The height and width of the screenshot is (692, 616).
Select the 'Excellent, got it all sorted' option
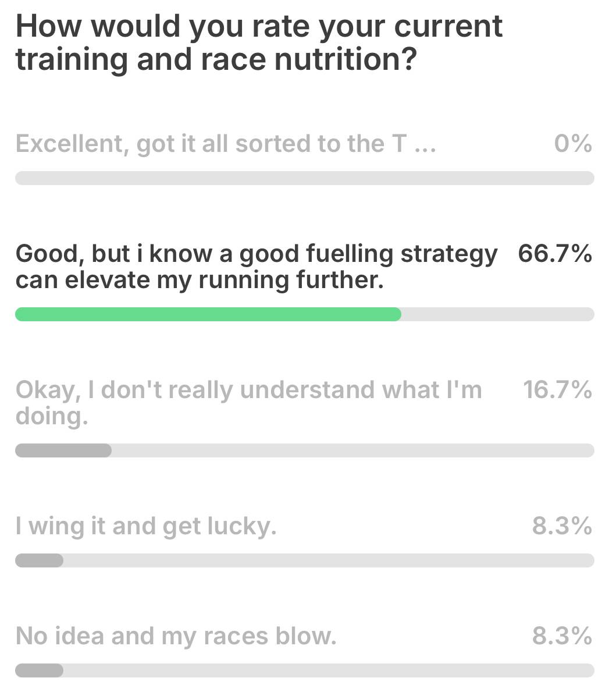(226, 144)
